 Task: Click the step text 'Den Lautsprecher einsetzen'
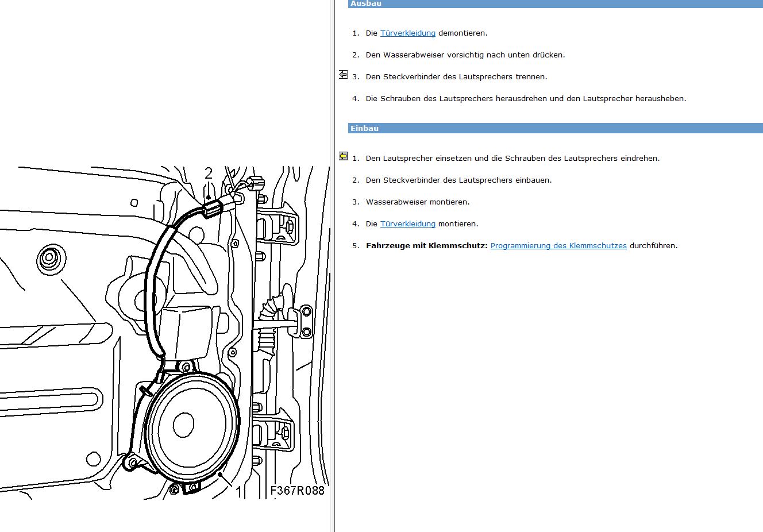click(513, 159)
